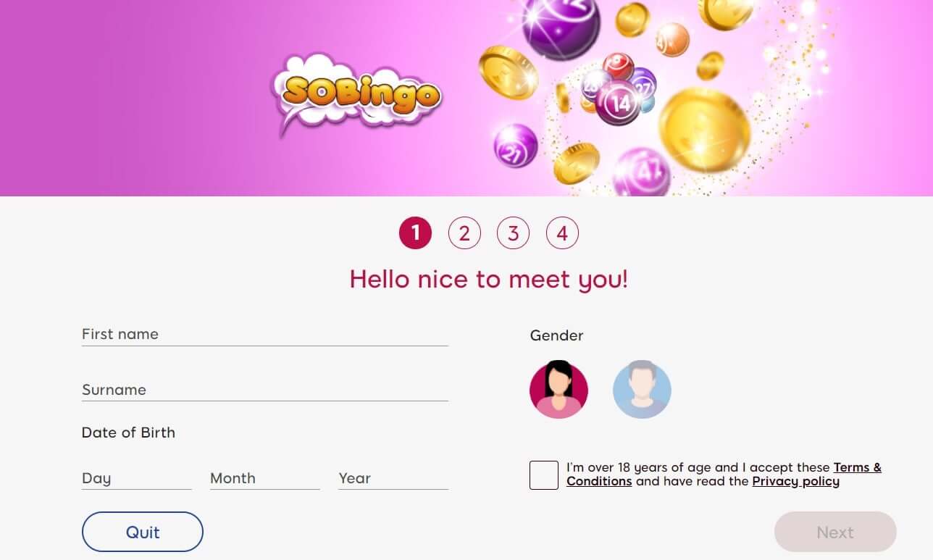Click the Quit button
Viewport: 933px width, 560px height.
(143, 532)
